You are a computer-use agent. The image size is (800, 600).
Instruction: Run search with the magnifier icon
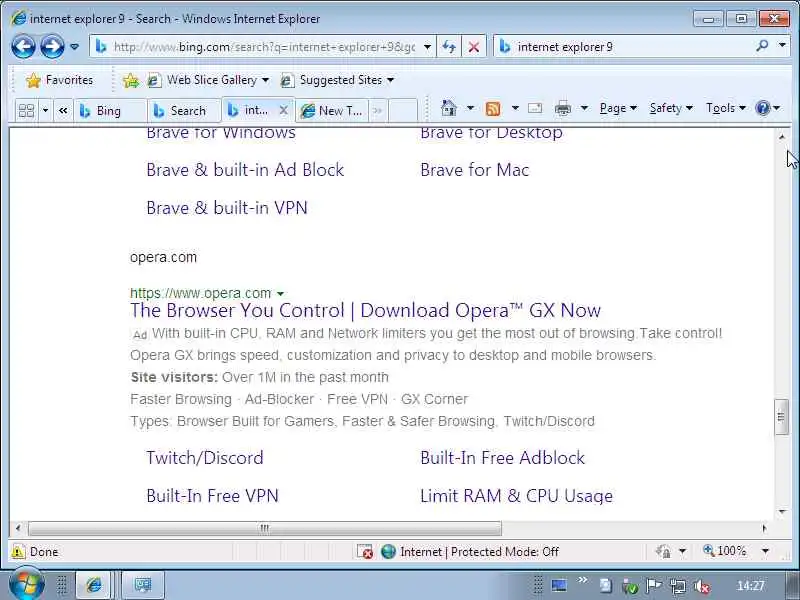pyautogui.click(x=762, y=46)
